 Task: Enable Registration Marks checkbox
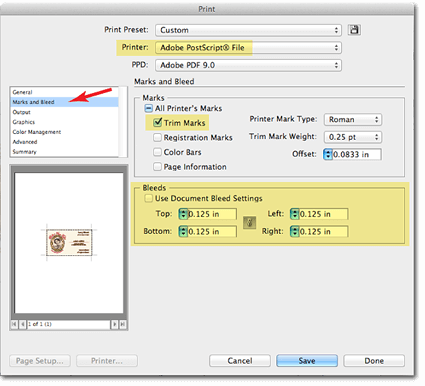(x=157, y=137)
